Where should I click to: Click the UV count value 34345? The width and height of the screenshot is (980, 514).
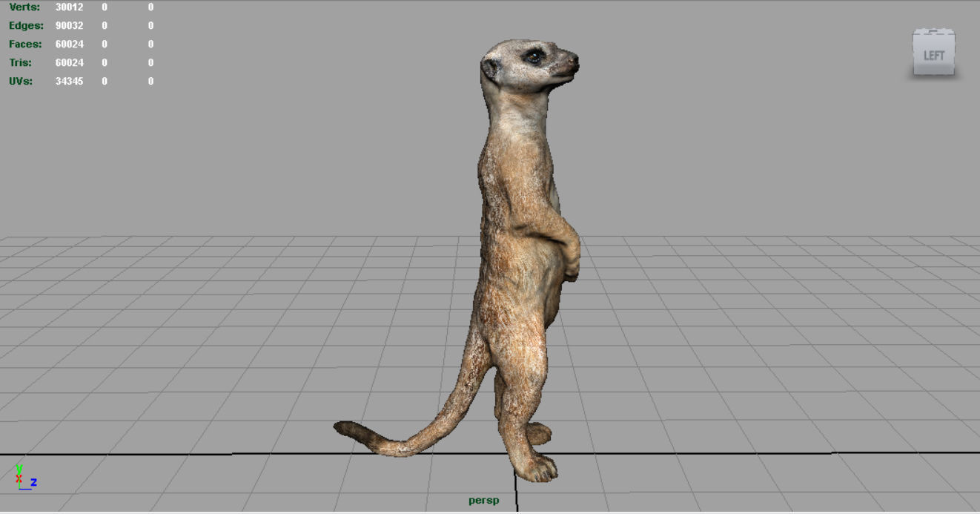click(70, 82)
